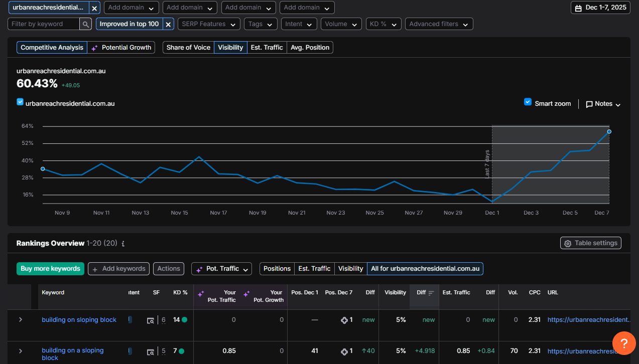
Task: Toggle the Smart zoom checkbox
Action: [x=528, y=102]
